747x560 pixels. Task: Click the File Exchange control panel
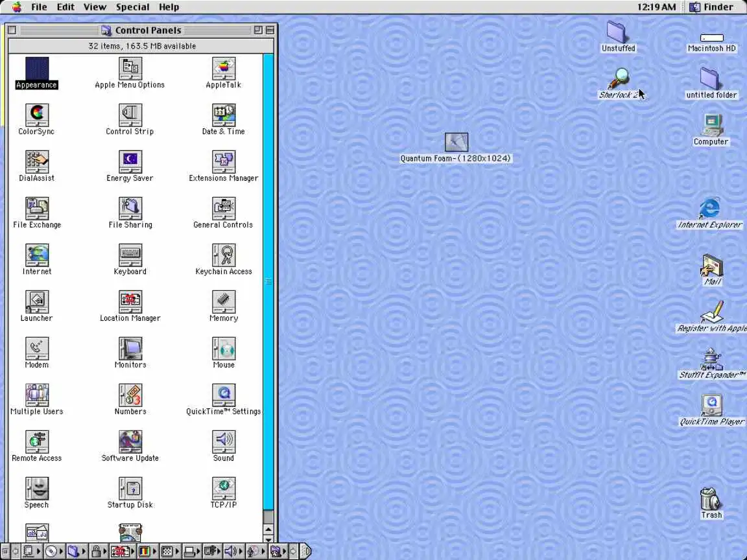click(37, 209)
